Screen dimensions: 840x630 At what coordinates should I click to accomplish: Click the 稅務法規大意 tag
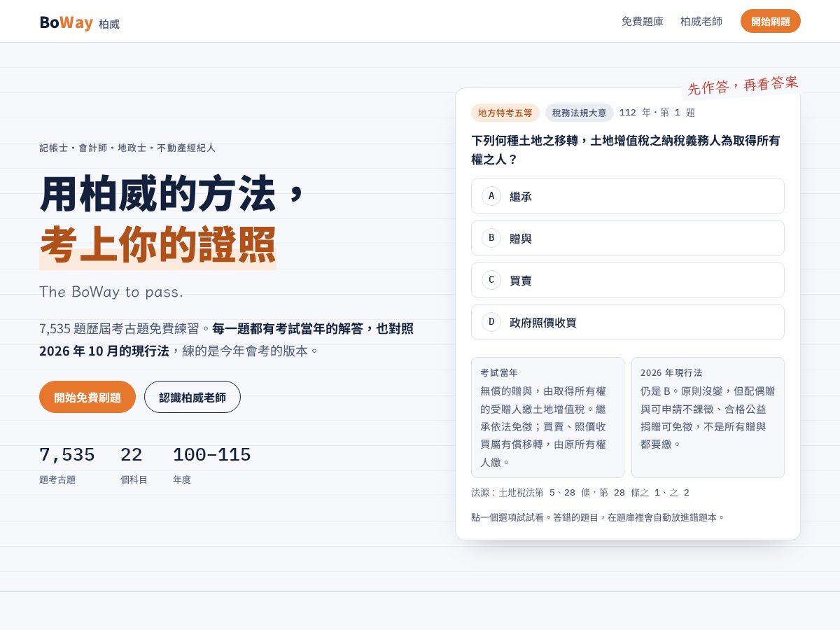point(580,113)
